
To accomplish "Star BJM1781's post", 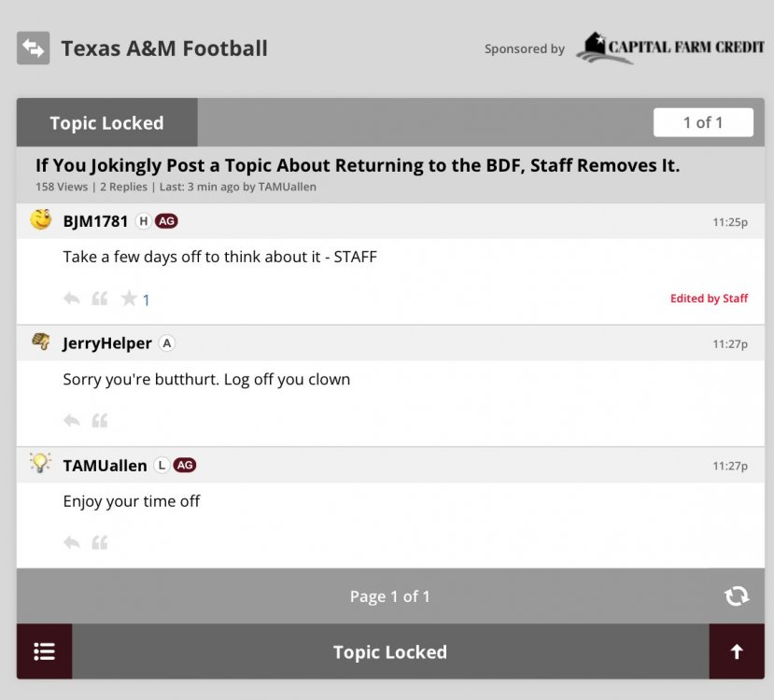I will coord(129,299).
